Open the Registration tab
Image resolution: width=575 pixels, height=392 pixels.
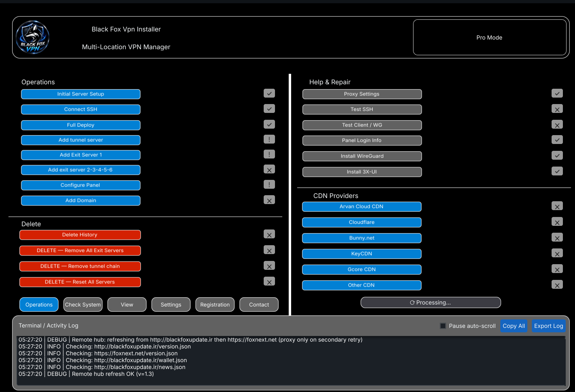coord(215,304)
